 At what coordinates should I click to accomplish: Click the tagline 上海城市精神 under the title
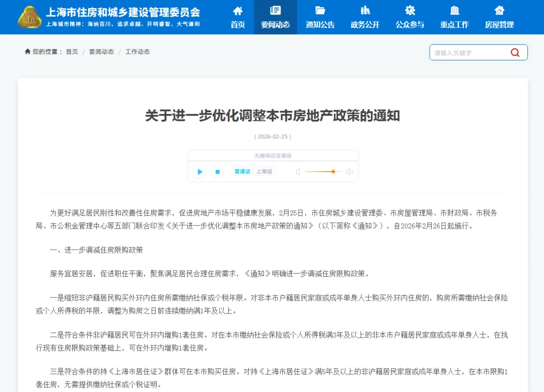pos(123,24)
